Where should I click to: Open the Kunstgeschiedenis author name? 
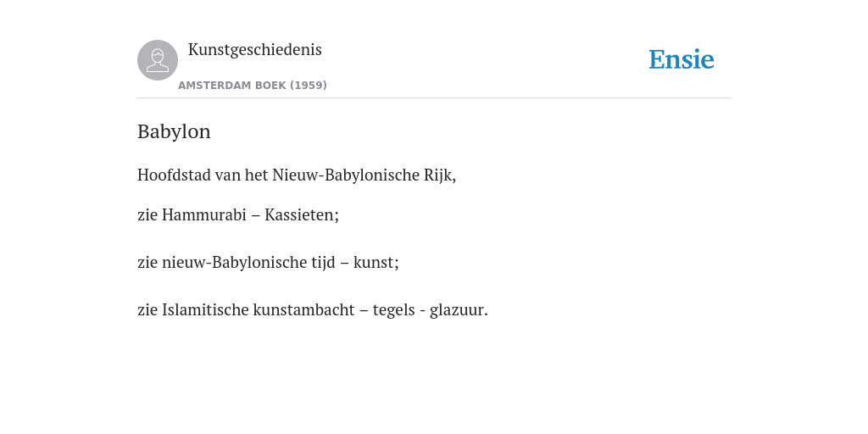point(254,50)
